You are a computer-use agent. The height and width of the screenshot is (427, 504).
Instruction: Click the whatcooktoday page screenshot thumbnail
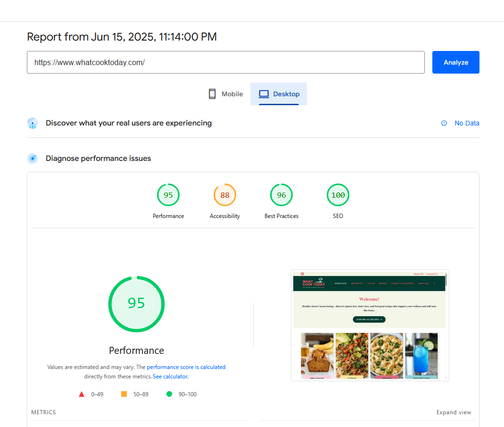(370, 325)
